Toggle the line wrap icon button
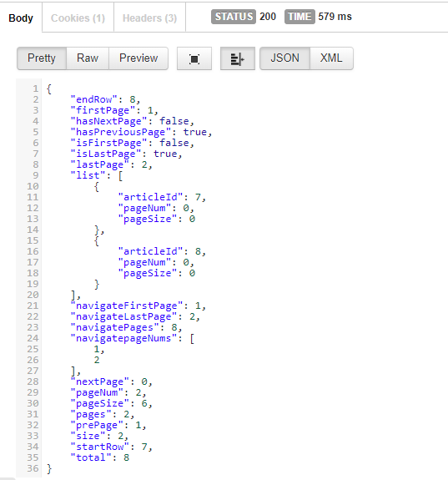 (x=238, y=58)
